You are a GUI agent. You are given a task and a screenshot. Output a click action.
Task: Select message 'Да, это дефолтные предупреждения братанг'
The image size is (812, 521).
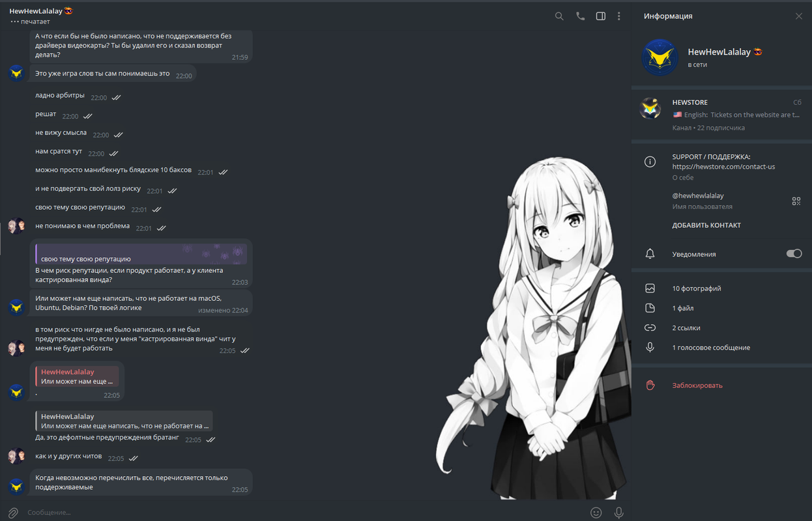(x=107, y=438)
